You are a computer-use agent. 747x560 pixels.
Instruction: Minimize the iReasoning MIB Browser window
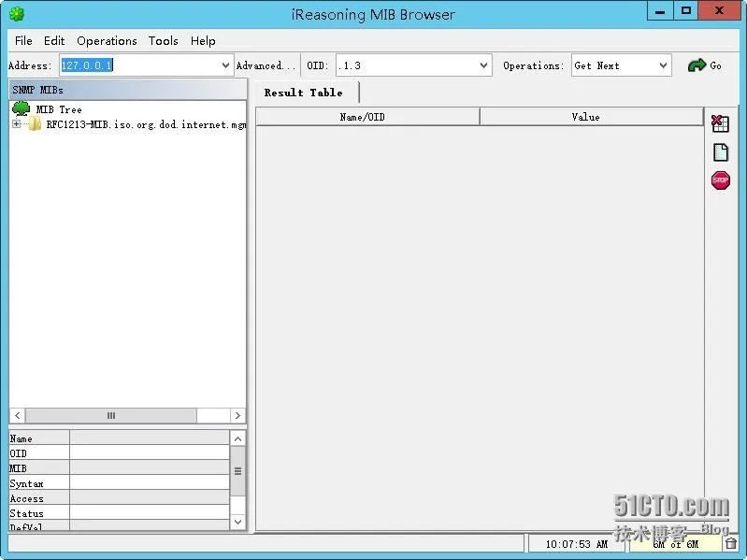coord(660,11)
